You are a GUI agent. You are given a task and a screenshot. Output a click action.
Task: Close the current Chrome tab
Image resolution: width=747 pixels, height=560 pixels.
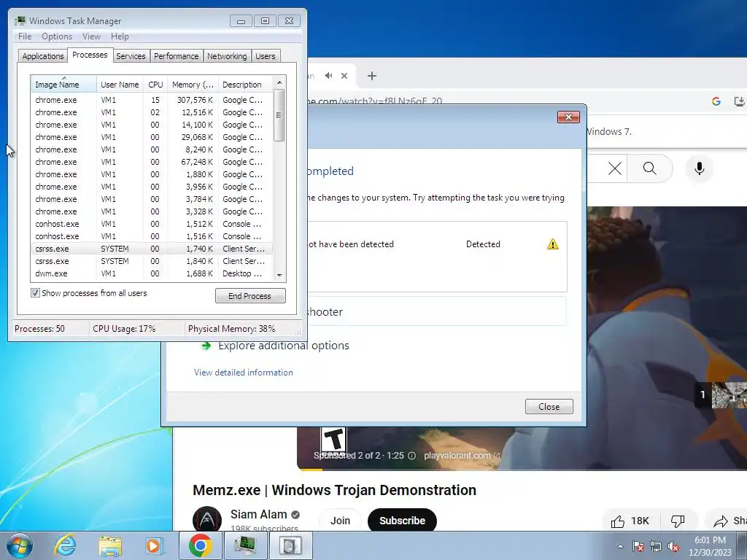click(x=344, y=76)
